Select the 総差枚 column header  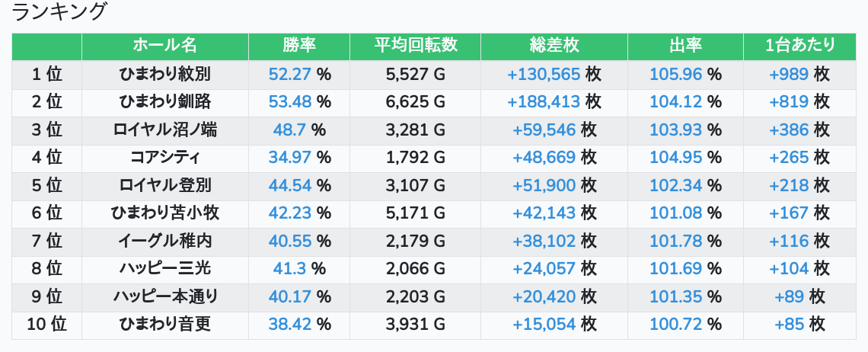coord(554,46)
